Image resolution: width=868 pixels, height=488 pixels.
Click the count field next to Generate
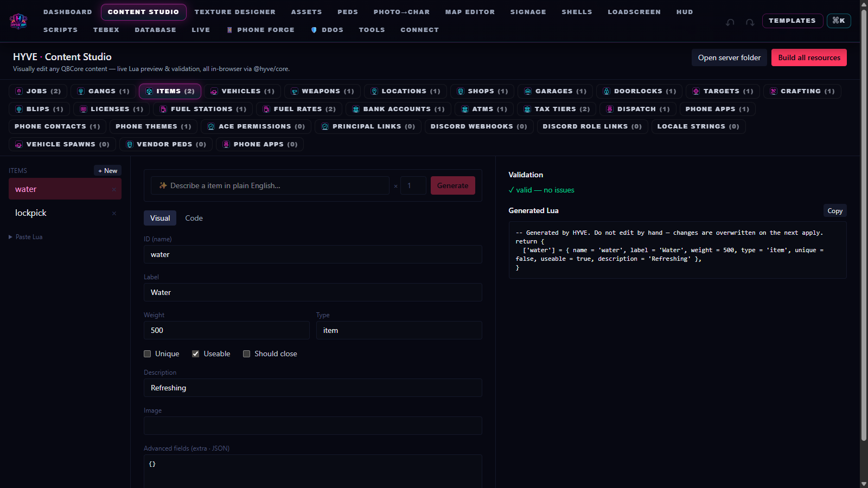point(413,185)
